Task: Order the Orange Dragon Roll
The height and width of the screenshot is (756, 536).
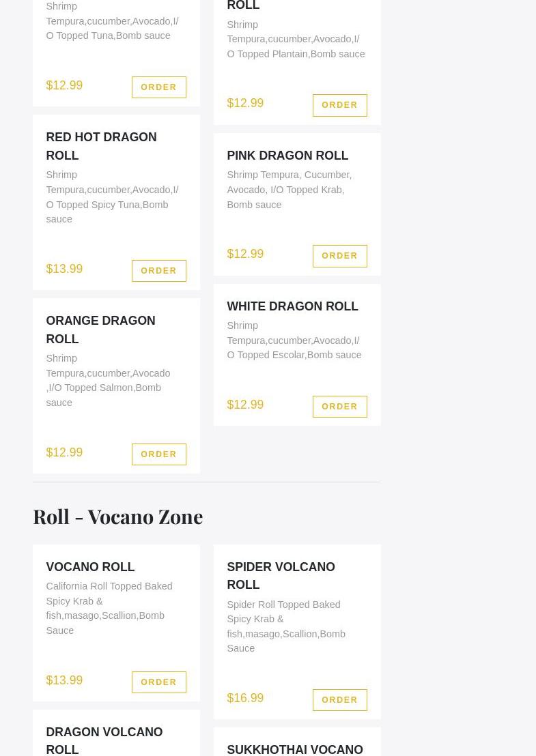Action: point(158,454)
